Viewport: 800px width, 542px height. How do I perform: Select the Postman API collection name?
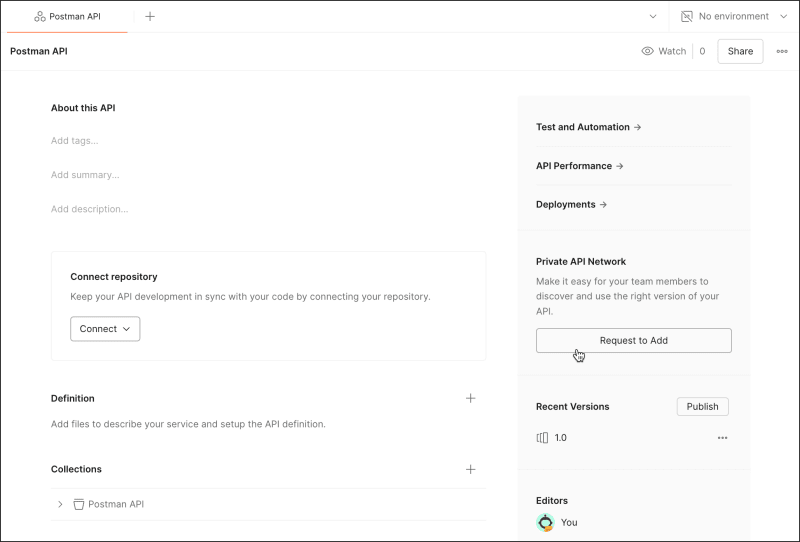tap(116, 504)
